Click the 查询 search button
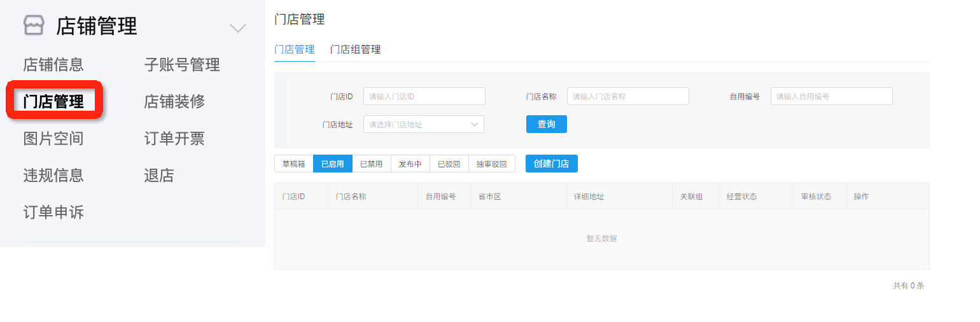 (x=547, y=124)
